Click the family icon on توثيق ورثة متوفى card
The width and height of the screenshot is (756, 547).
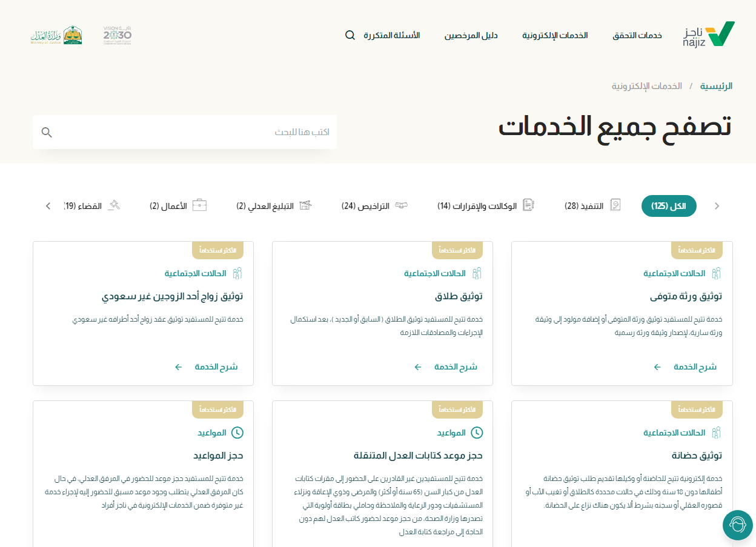pos(717,273)
